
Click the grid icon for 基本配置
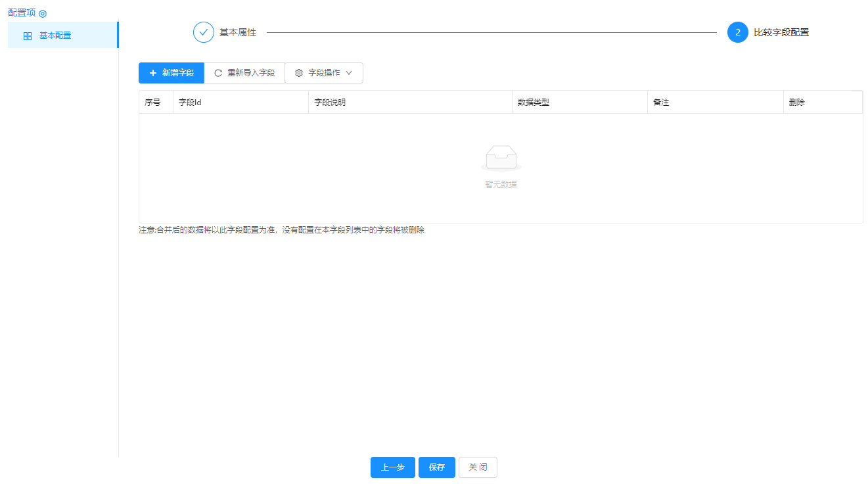(28, 36)
